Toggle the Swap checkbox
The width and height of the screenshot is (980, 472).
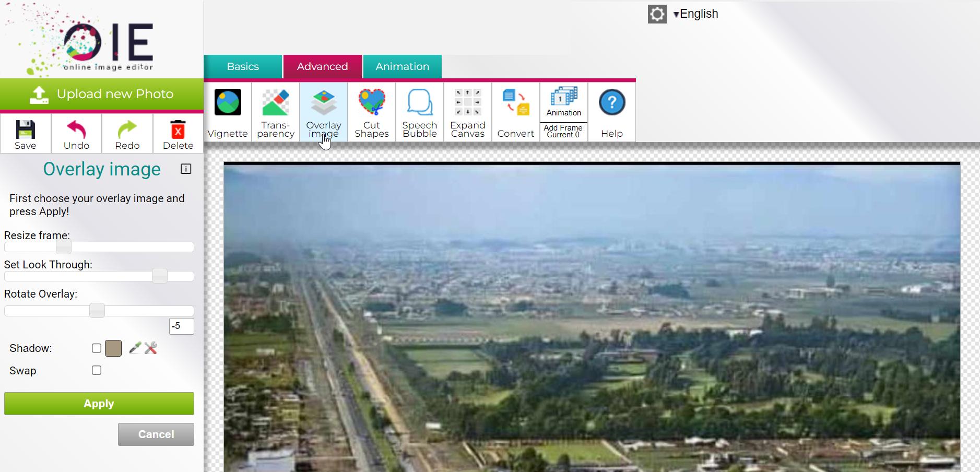pos(97,370)
